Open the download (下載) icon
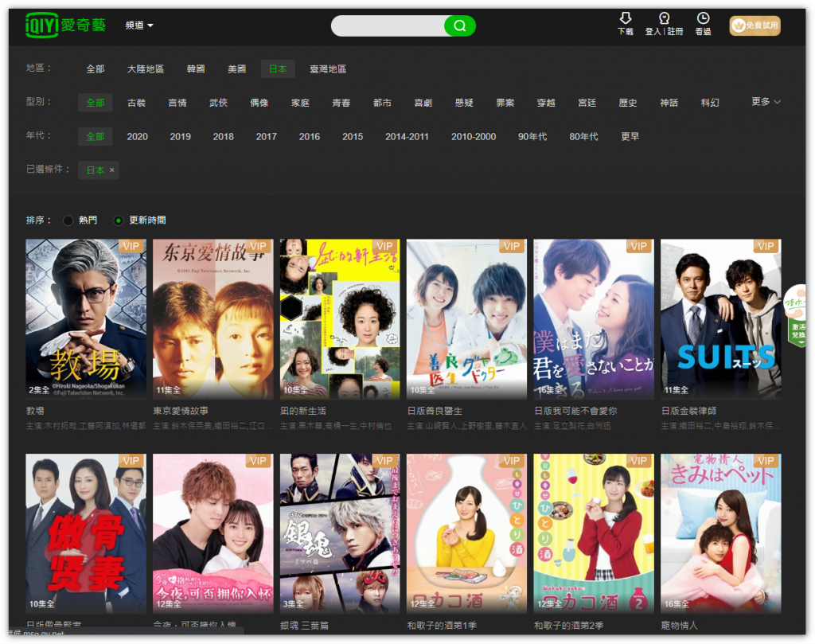The height and width of the screenshot is (644, 815). 626,24
